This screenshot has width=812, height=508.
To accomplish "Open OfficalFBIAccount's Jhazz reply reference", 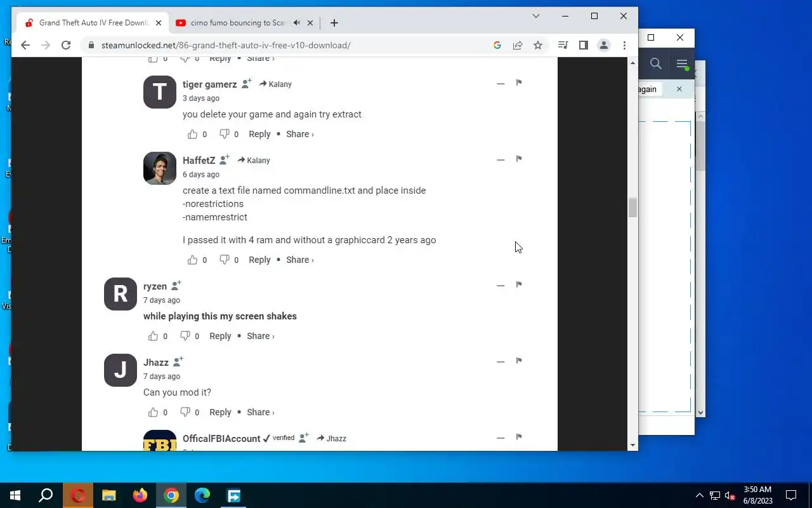I will (x=331, y=438).
